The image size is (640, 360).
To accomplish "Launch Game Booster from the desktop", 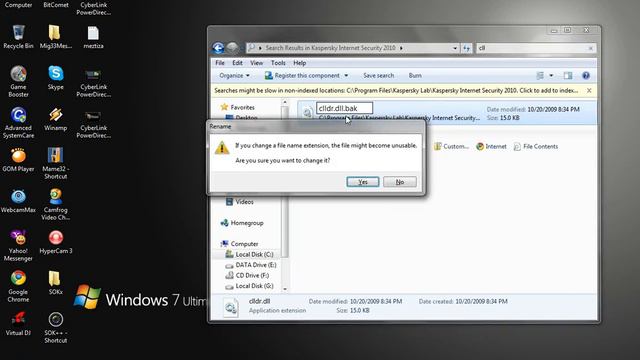I will tap(18, 81).
